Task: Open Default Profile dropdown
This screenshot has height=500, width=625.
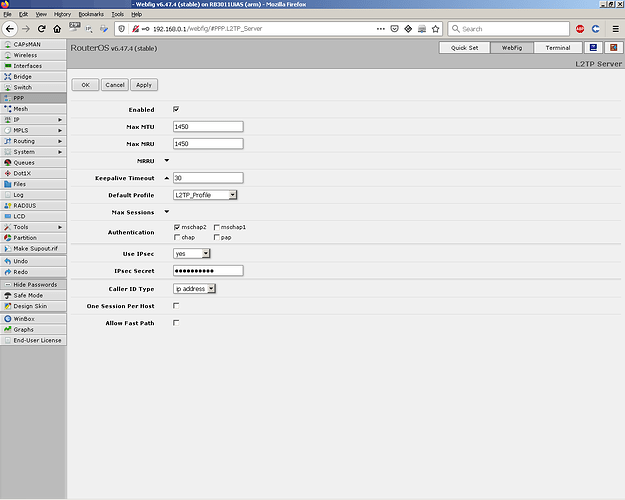Action: (205, 195)
